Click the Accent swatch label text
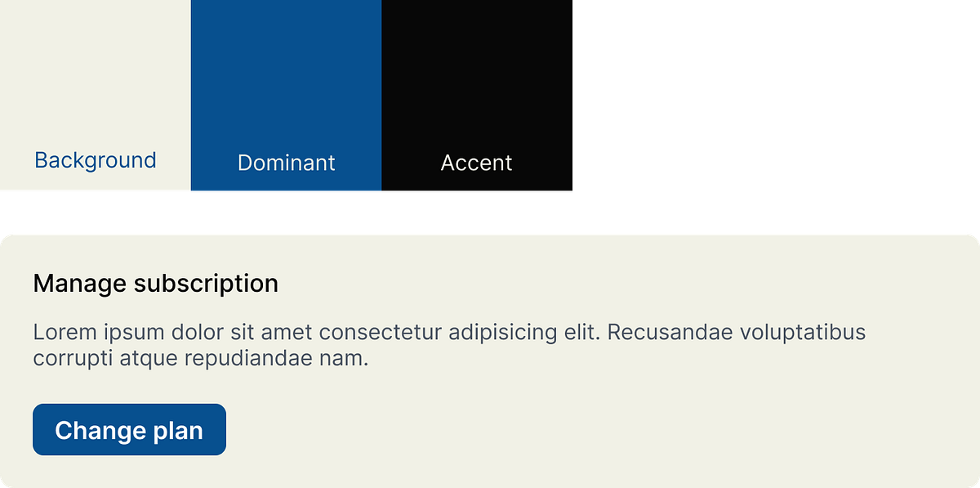 pos(477,163)
